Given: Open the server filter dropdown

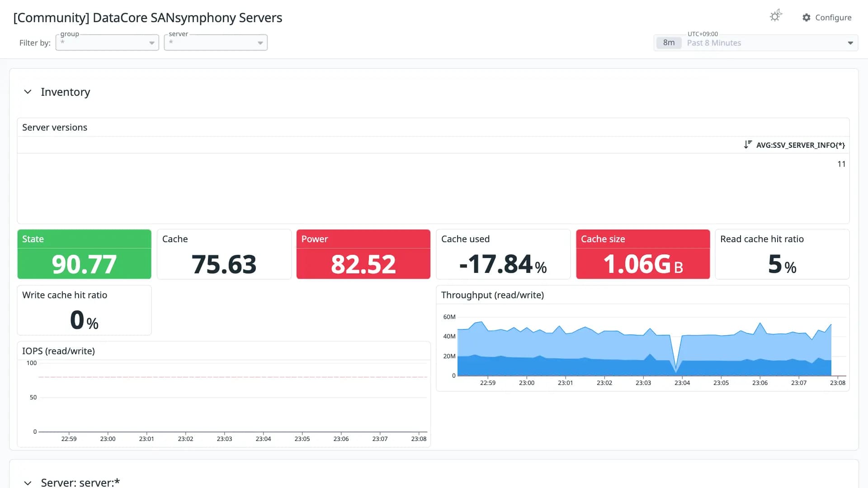Looking at the screenshot, I should point(216,42).
